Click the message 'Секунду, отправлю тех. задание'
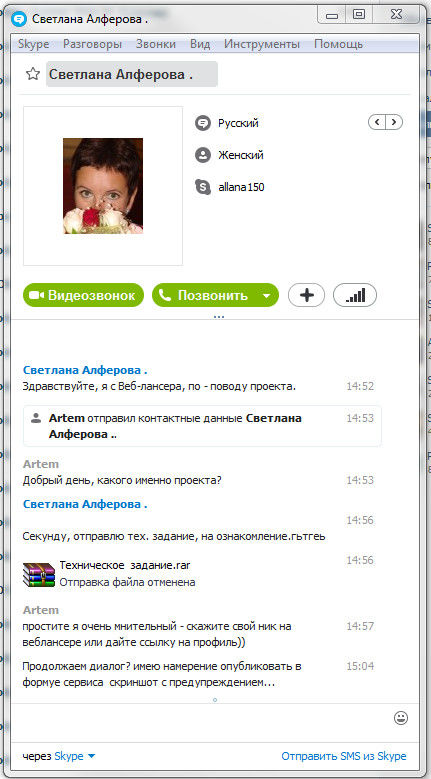 pos(174,537)
